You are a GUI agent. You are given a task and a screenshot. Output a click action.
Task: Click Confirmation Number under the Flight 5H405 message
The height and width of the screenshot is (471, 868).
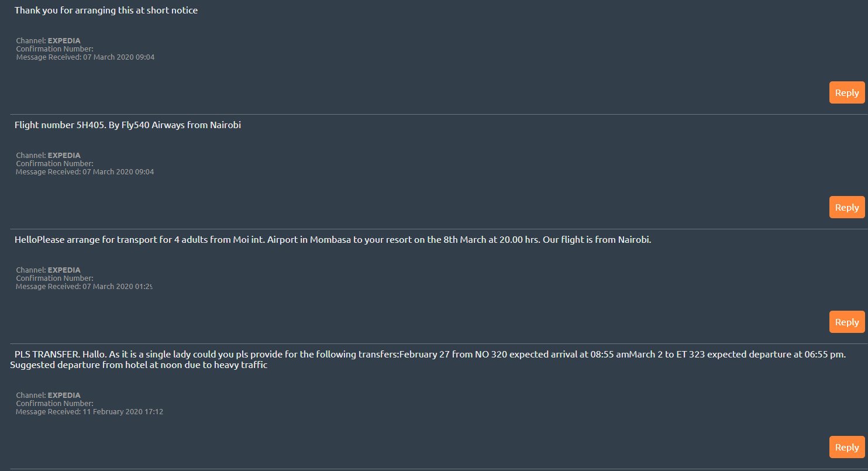pyautogui.click(x=54, y=164)
